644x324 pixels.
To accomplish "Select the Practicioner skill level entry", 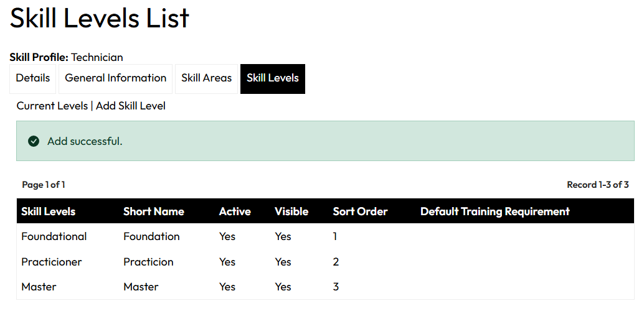I will [x=52, y=262].
